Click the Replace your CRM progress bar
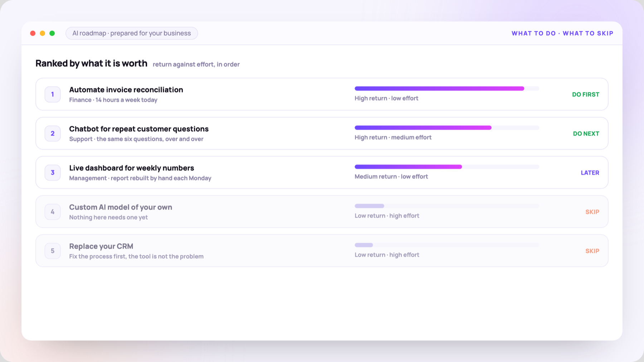The width and height of the screenshot is (644, 362). [x=447, y=245]
